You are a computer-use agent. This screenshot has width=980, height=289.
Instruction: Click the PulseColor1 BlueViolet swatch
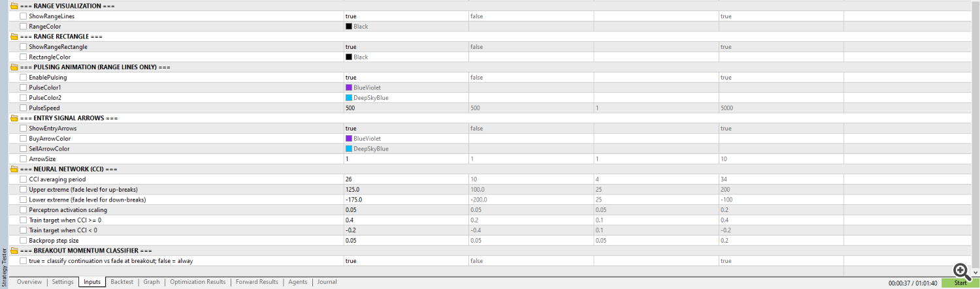click(x=349, y=87)
